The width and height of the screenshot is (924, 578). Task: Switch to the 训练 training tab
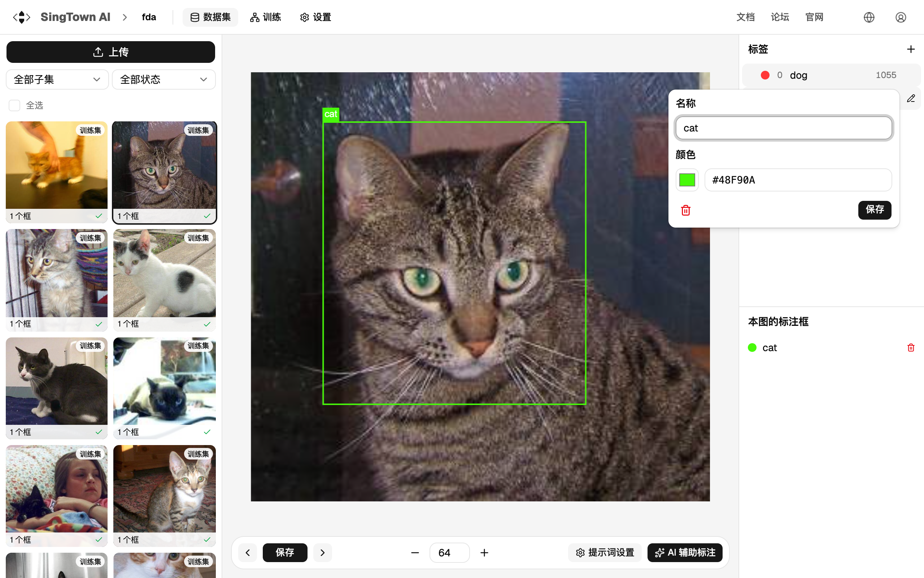[x=266, y=17]
